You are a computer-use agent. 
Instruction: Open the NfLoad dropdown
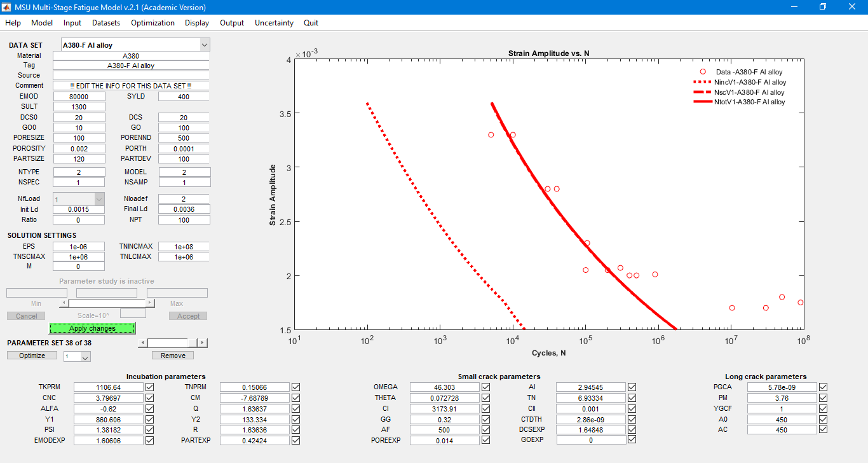coord(99,199)
